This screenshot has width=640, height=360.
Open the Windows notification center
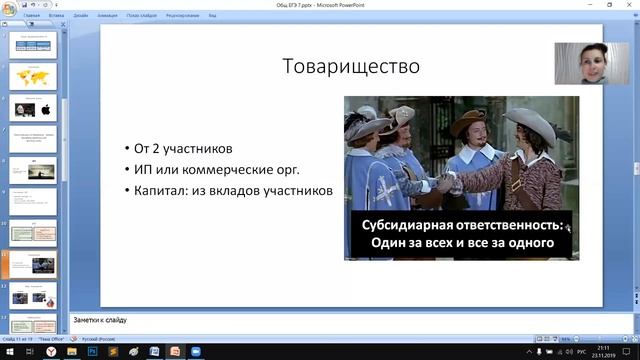point(627,351)
